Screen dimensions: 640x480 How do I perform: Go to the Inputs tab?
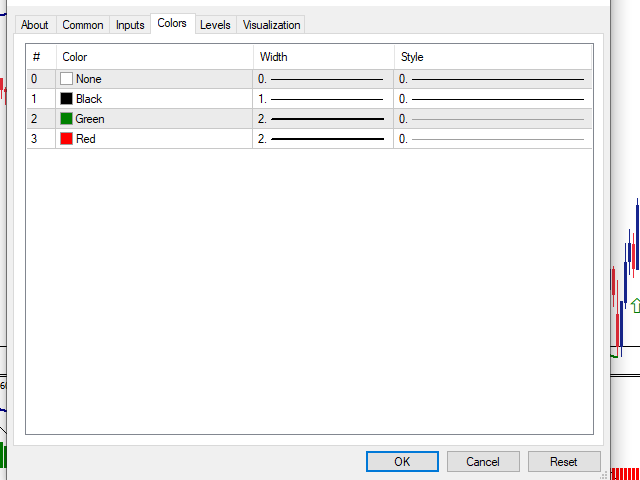[130, 25]
